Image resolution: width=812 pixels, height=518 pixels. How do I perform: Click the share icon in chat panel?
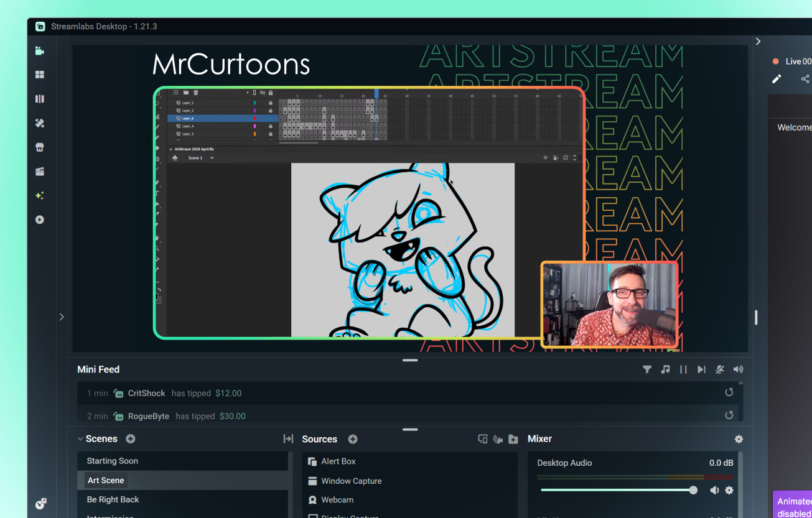pyautogui.click(x=805, y=79)
